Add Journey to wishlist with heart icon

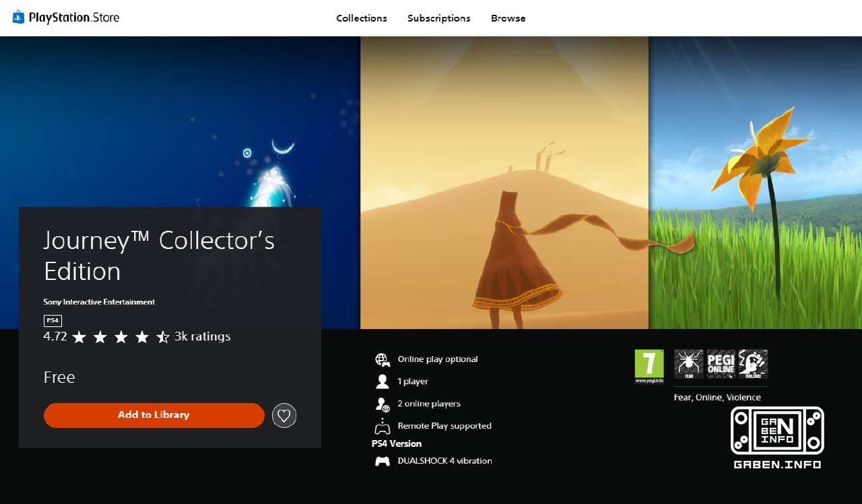(x=284, y=416)
